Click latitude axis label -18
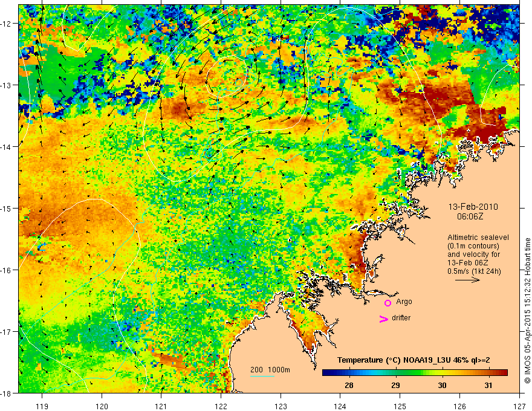This screenshot has height=411, width=532. click(6, 393)
